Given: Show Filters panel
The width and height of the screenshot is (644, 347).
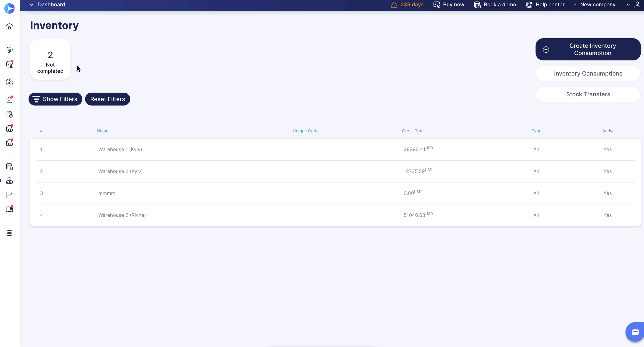Looking at the screenshot, I should (55, 99).
